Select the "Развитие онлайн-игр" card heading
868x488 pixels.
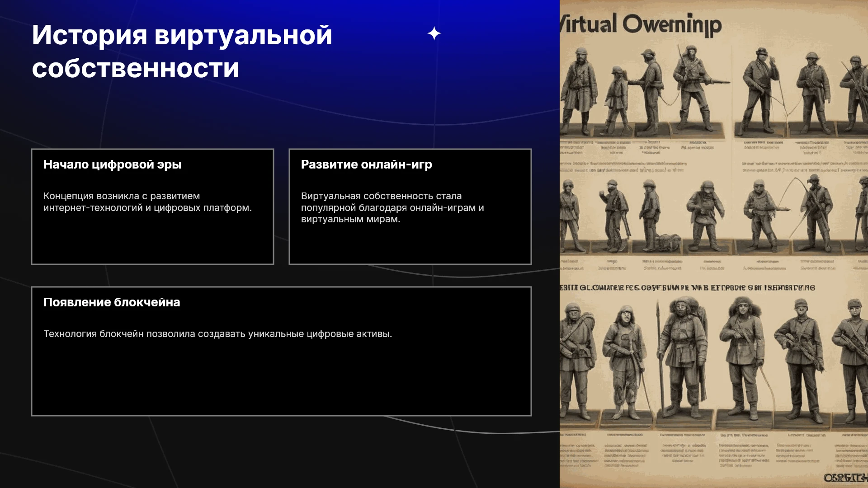(x=367, y=164)
